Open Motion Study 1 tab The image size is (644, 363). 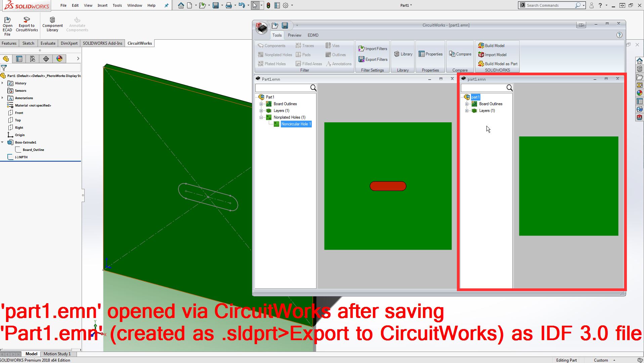coord(57,354)
